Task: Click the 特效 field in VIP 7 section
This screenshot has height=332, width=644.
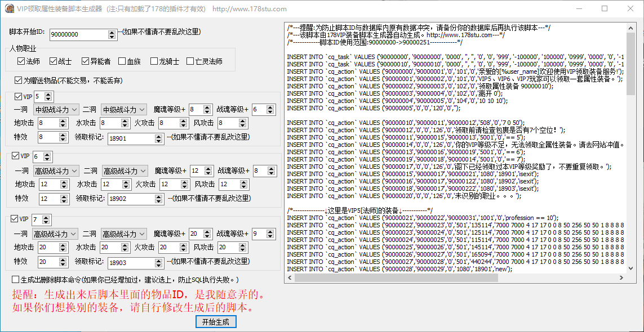Action: click(48, 262)
